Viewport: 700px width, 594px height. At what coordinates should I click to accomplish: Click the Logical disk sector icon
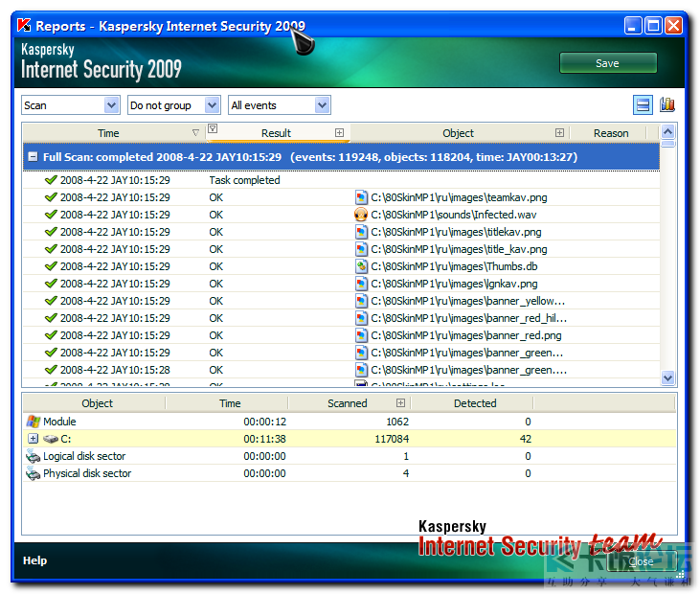tap(33, 456)
